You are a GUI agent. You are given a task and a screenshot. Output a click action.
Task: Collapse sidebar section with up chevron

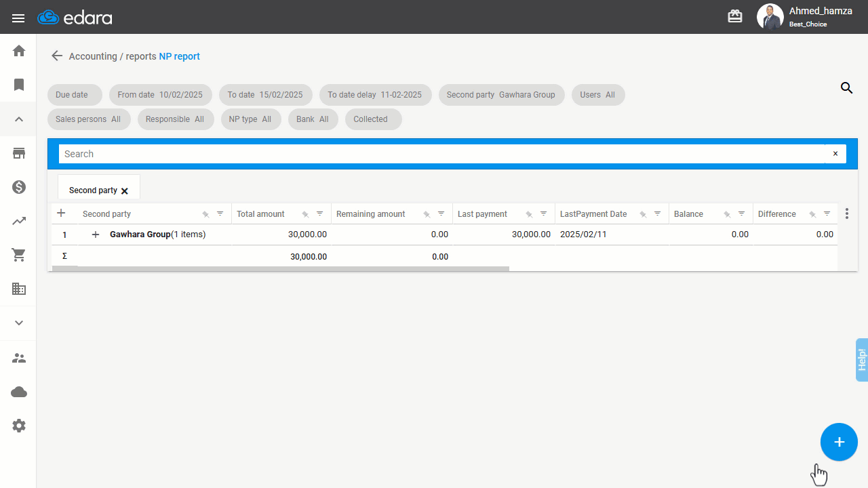coord(19,119)
